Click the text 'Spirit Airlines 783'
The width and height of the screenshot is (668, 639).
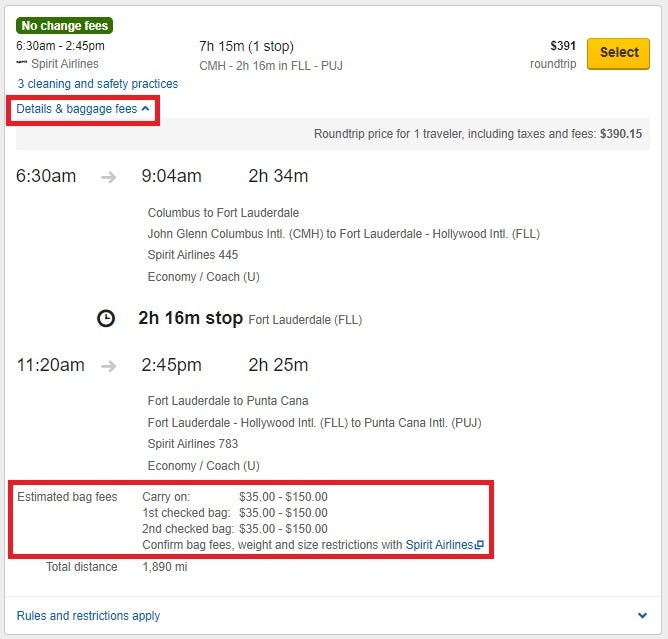point(193,444)
